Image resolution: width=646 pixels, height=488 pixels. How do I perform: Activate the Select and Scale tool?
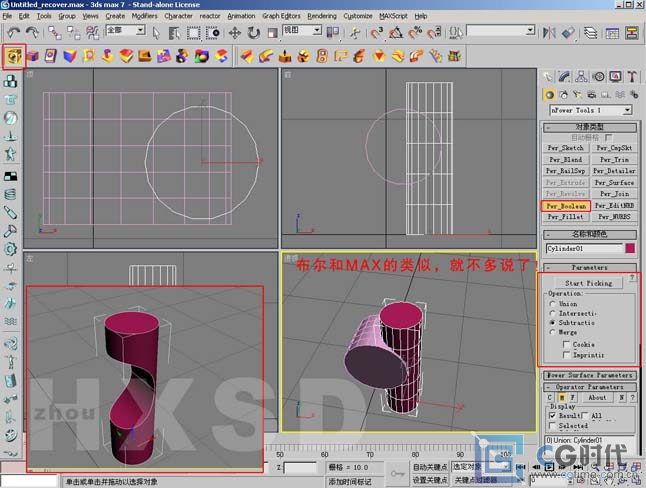point(272,33)
